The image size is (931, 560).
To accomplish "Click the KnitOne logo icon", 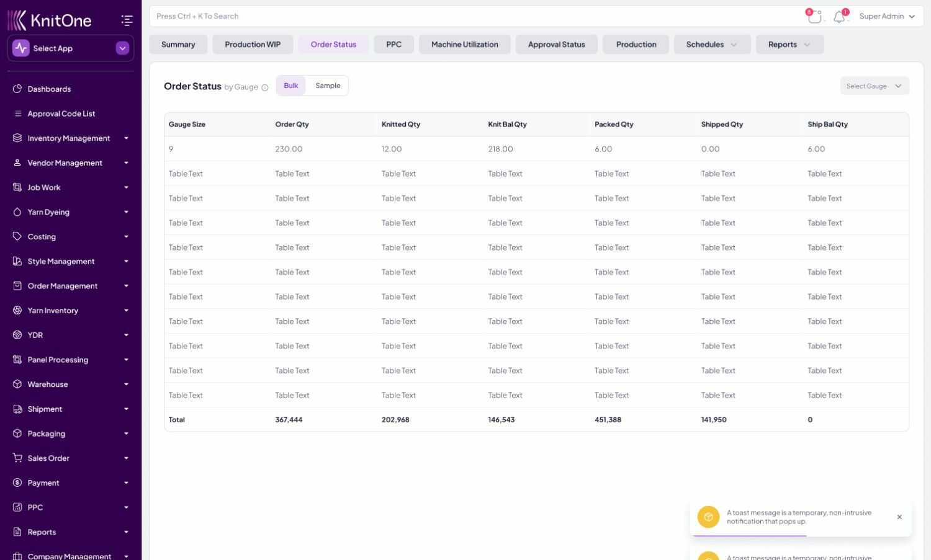I will pyautogui.click(x=17, y=20).
